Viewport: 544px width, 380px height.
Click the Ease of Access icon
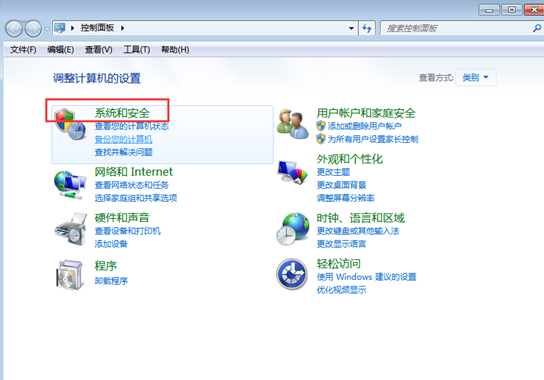pos(292,274)
